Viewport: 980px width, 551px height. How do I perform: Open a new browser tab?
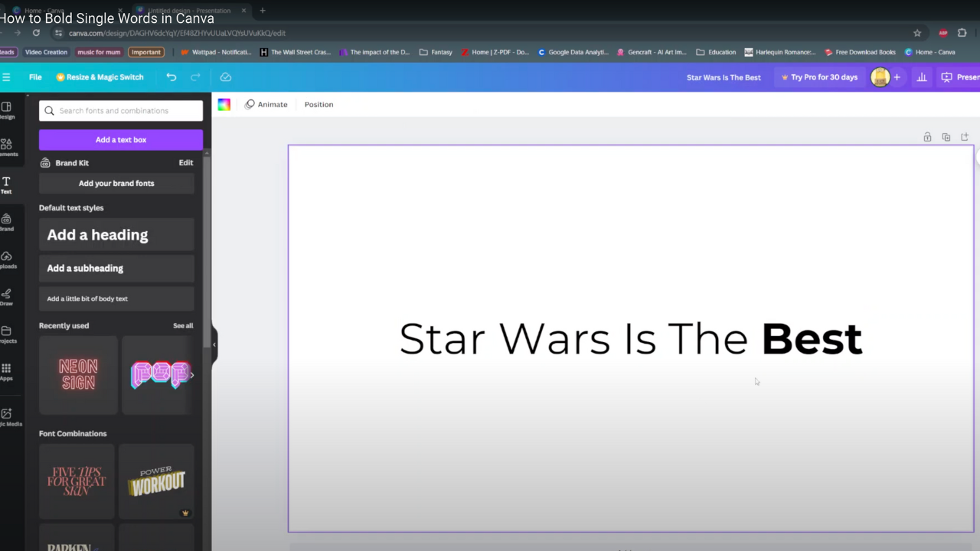click(263, 11)
